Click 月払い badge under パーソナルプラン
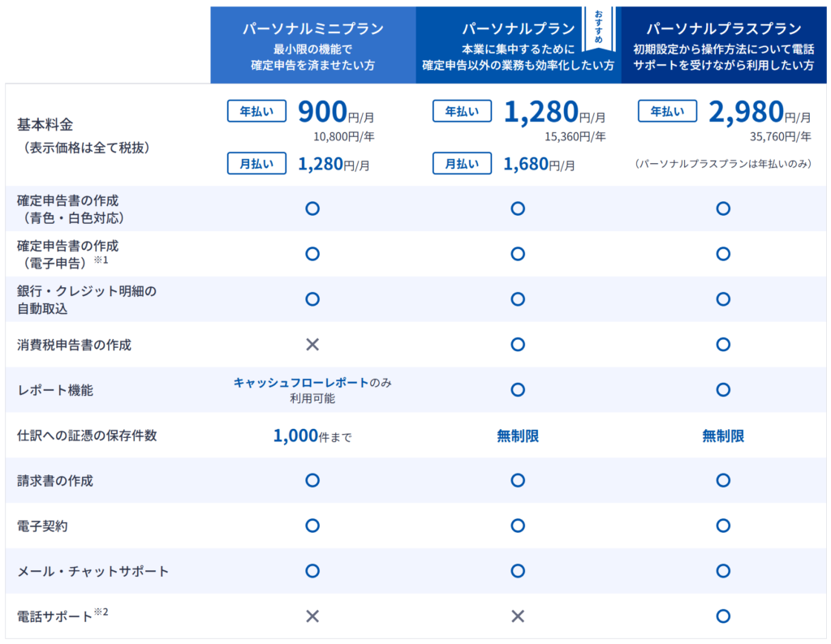The image size is (831, 644). tap(462, 164)
